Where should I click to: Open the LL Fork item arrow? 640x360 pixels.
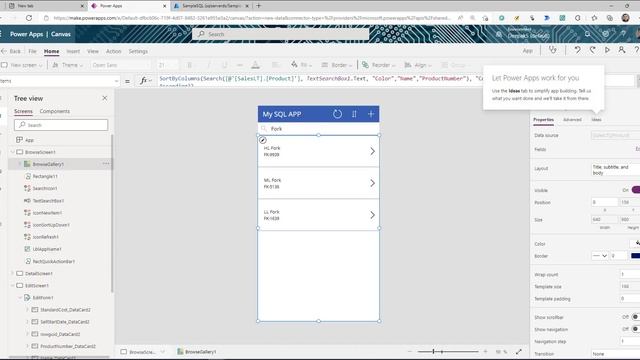tap(372, 215)
